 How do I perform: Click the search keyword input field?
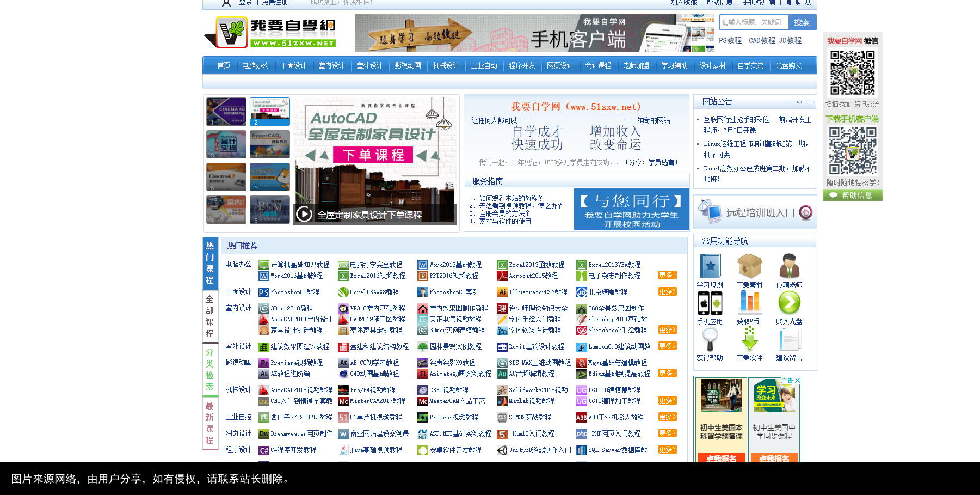[x=754, y=22]
